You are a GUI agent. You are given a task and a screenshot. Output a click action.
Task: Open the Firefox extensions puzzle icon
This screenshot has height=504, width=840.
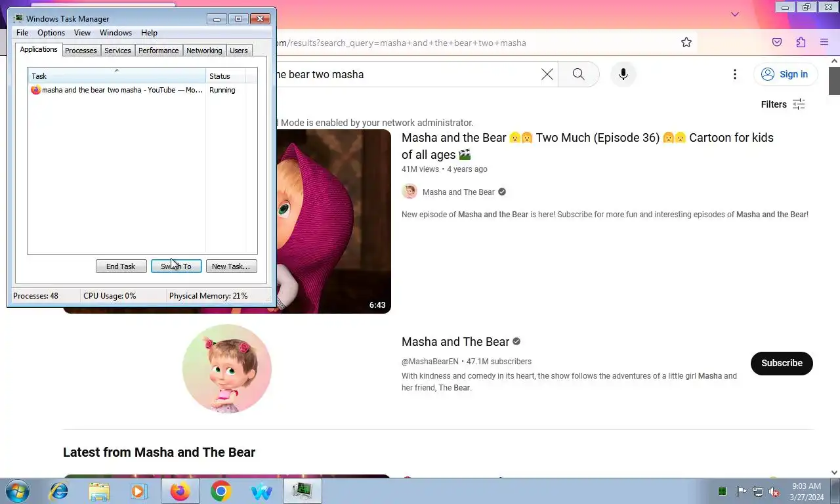point(801,43)
